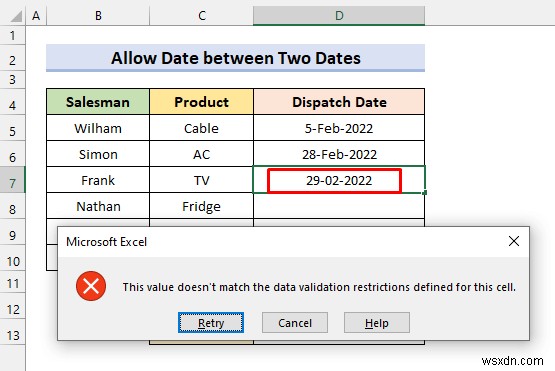
Task: Click the Microsoft Excel dialog title
Action: [x=106, y=242]
